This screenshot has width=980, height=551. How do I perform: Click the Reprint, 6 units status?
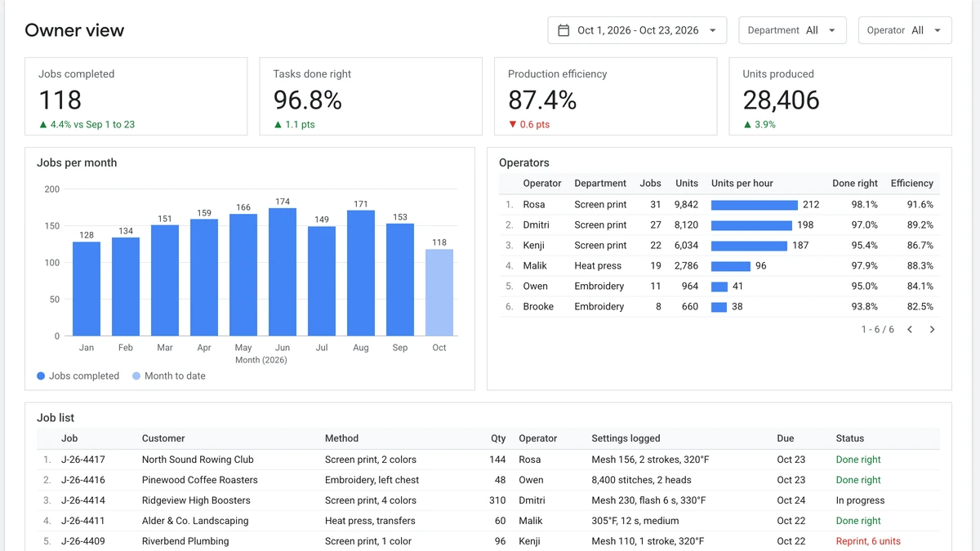click(x=868, y=541)
